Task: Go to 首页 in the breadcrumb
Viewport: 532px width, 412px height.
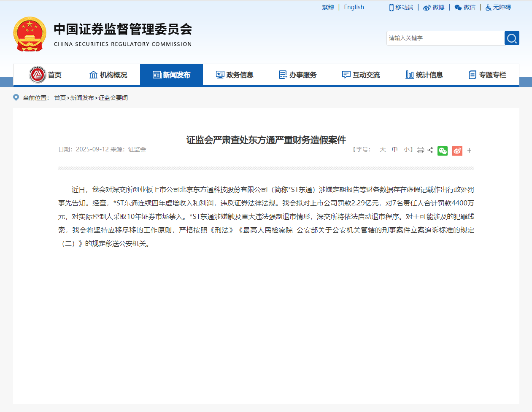Action: [60, 98]
